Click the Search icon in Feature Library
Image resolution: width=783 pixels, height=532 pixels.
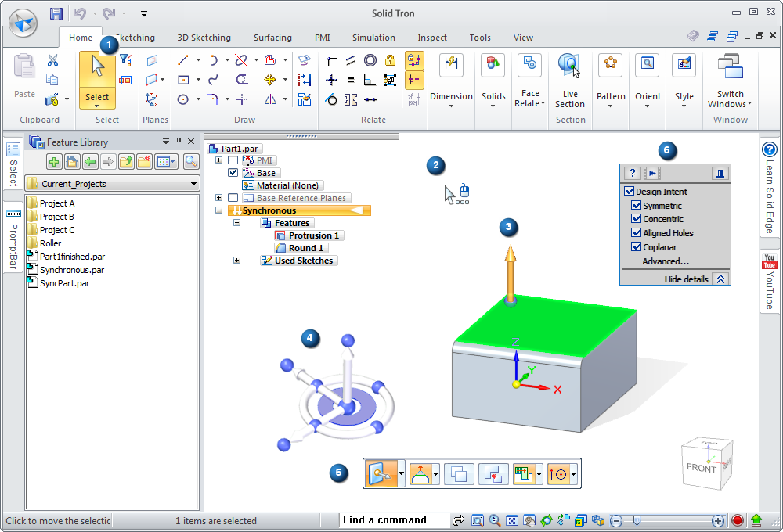tap(190, 162)
